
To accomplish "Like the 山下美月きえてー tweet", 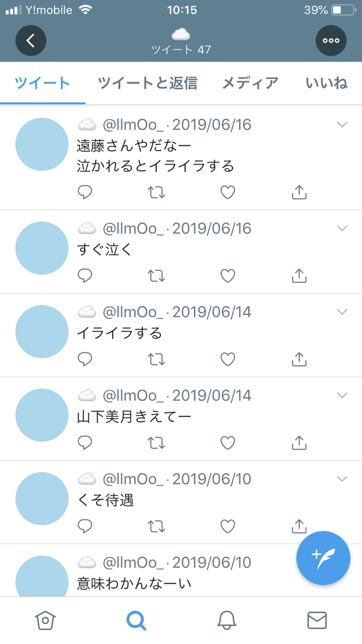I will (x=228, y=443).
